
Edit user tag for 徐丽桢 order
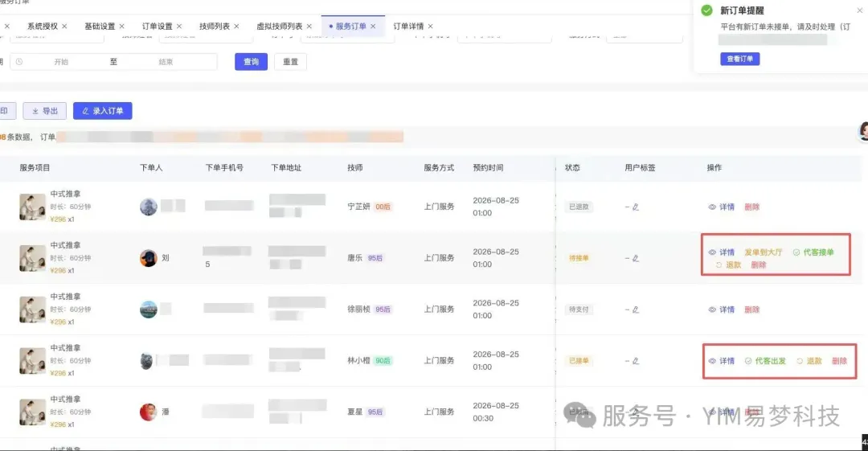click(x=636, y=310)
